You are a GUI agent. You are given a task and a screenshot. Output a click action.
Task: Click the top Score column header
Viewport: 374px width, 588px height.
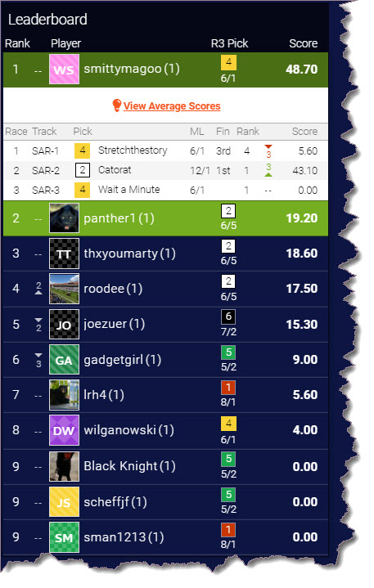coord(303,43)
